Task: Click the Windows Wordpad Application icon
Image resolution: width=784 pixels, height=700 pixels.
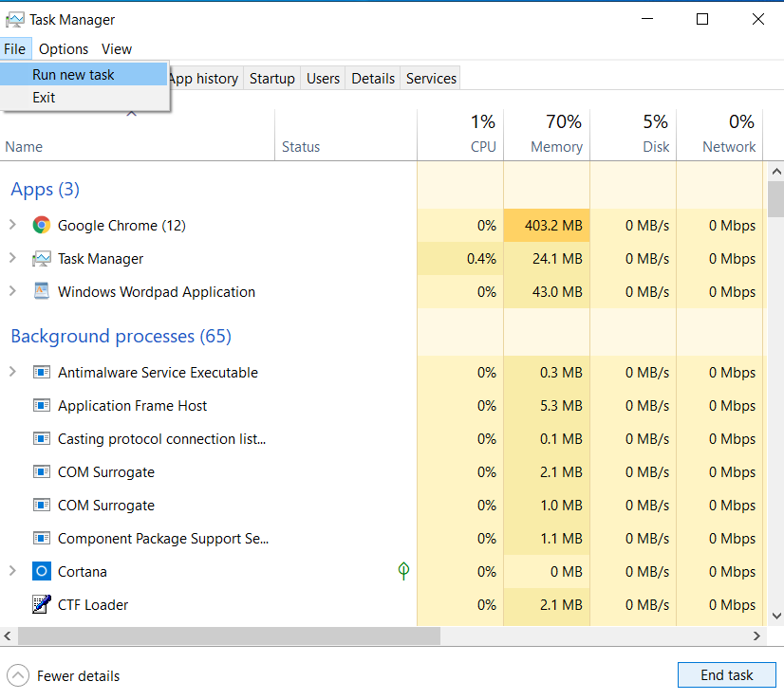Action: (x=42, y=291)
